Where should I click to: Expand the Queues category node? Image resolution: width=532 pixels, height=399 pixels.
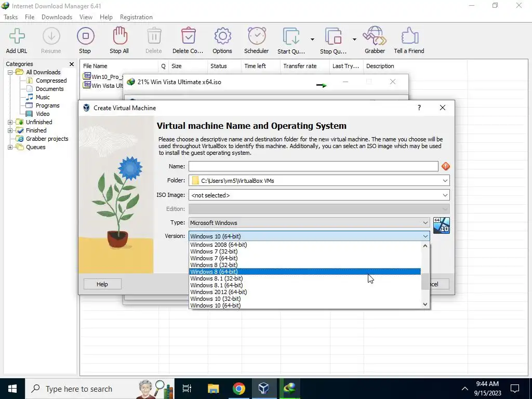tap(10, 147)
